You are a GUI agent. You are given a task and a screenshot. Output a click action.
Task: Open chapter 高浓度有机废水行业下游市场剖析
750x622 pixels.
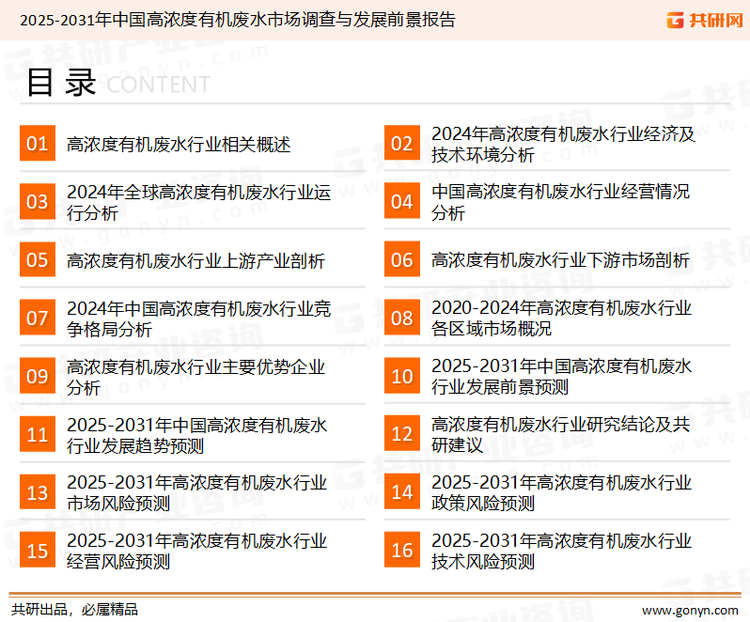[x=561, y=260]
